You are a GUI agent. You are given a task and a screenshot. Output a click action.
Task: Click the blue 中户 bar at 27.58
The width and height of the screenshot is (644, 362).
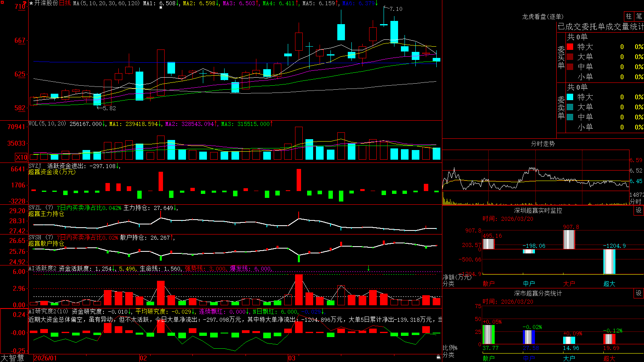click(529, 337)
